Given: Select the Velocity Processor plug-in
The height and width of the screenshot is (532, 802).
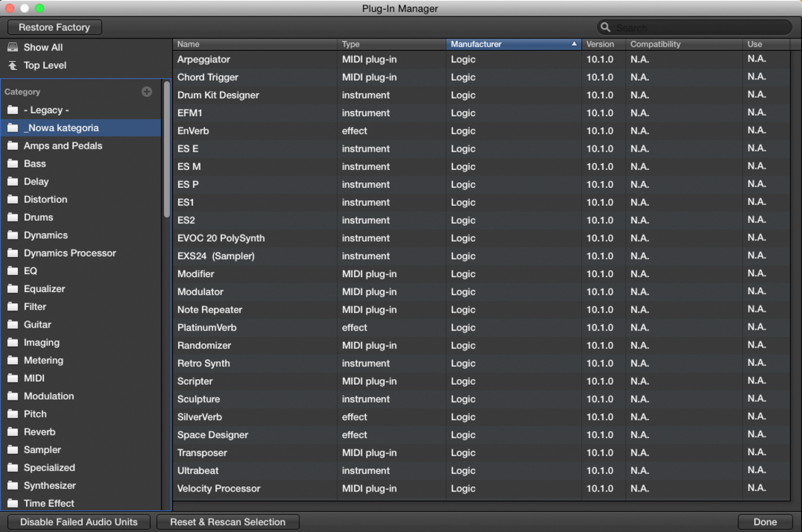Looking at the screenshot, I should coord(481,489).
